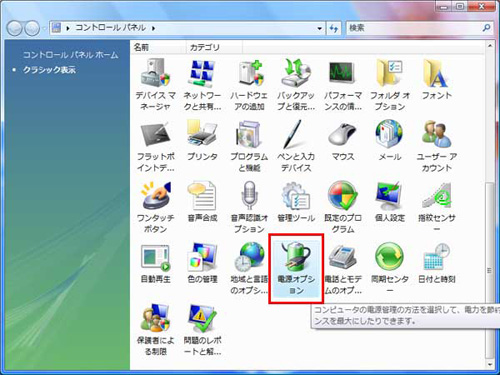Open address bar history dropdown arrow

320,28
